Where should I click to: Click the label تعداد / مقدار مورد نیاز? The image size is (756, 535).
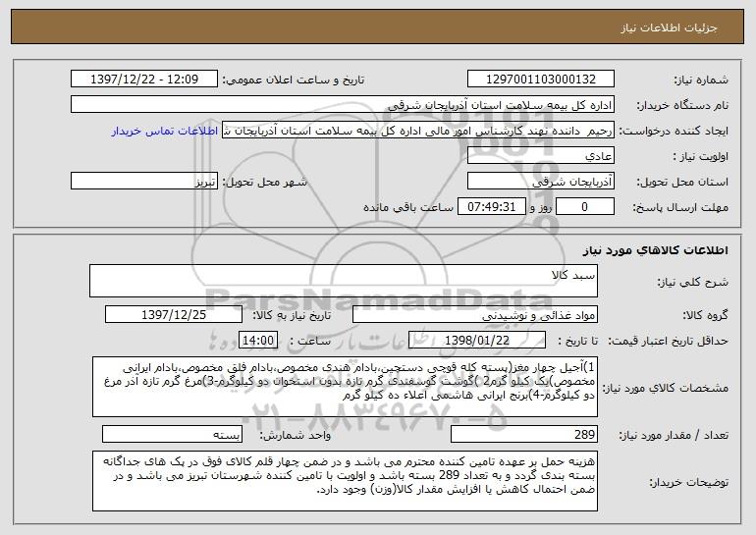coord(674,435)
